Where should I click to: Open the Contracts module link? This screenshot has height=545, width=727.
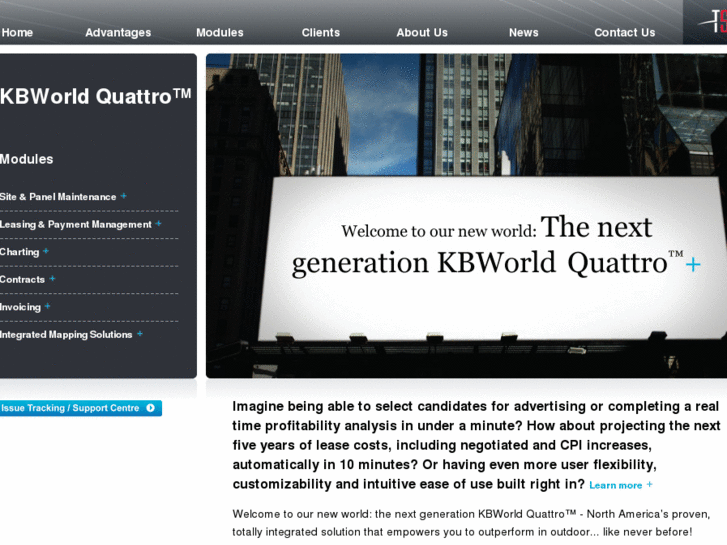22,280
